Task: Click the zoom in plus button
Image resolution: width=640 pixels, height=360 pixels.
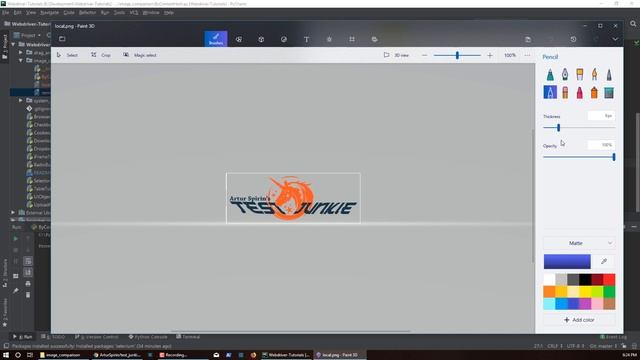Action: click(490, 55)
